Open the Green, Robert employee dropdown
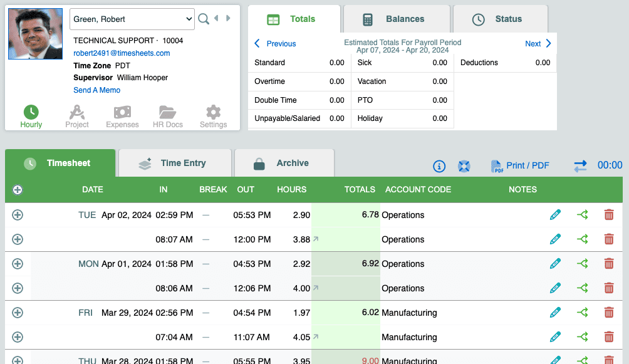Viewport: 629px width, 364px height. click(x=132, y=19)
